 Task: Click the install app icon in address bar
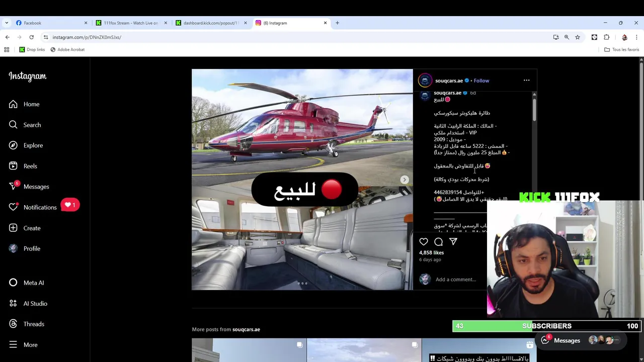555,37
